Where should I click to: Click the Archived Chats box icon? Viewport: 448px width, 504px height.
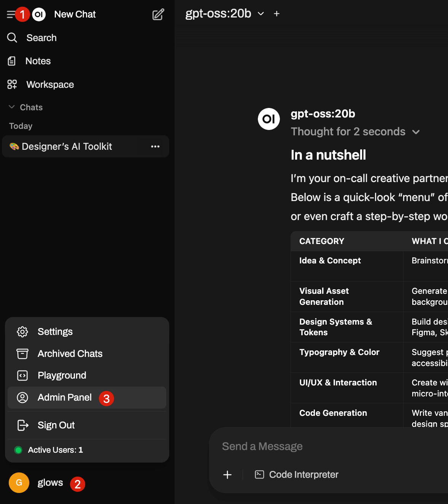tap(22, 354)
